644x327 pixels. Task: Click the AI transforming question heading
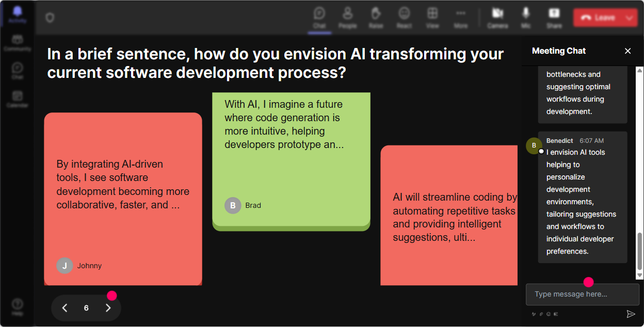click(276, 63)
